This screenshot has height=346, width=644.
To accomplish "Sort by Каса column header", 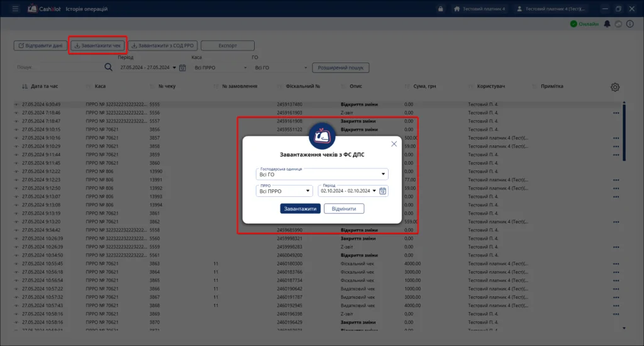I will (x=100, y=86).
